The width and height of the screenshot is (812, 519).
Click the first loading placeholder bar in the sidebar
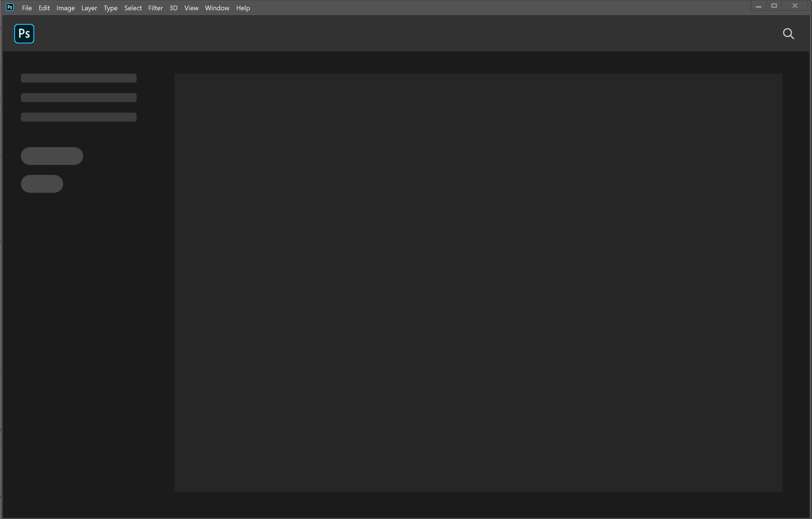tap(78, 78)
